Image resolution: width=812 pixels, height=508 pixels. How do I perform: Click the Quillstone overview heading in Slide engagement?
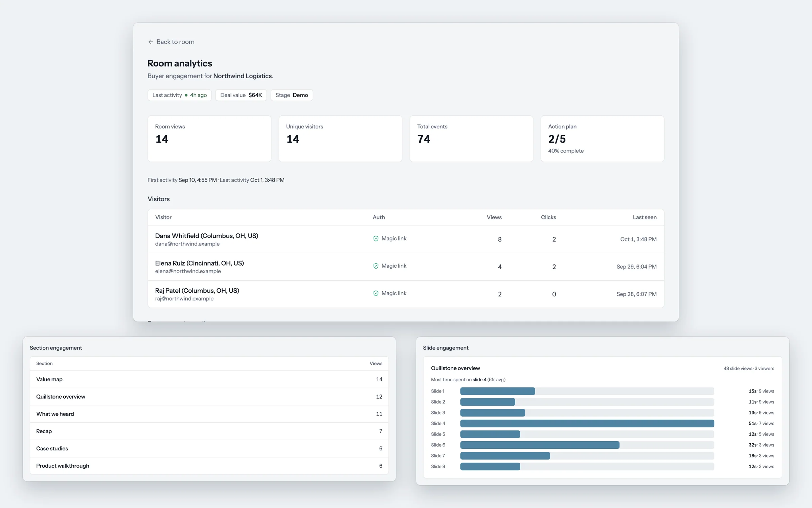(x=455, y=368)
